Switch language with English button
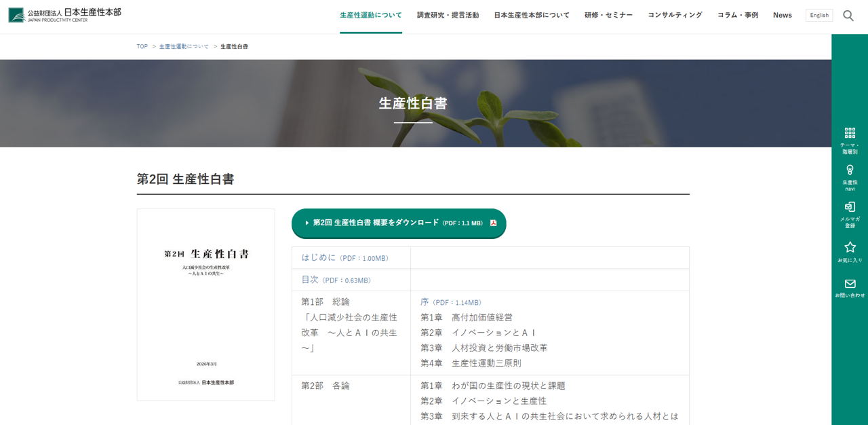868x425 pixels. (819, 15)
